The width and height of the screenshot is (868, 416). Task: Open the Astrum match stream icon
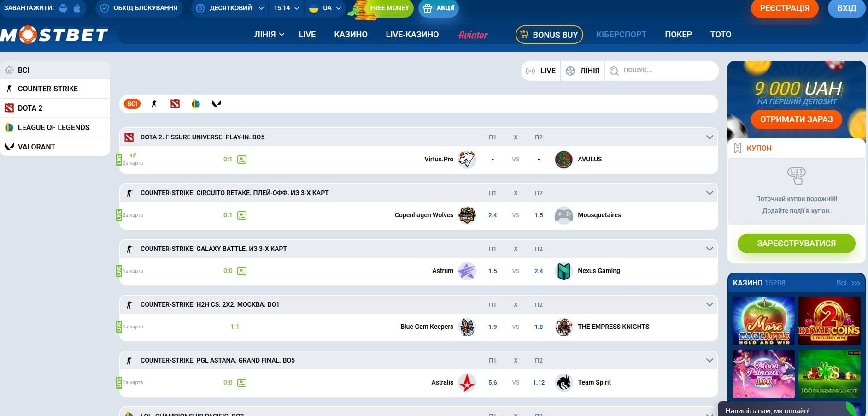pos(242,271)
